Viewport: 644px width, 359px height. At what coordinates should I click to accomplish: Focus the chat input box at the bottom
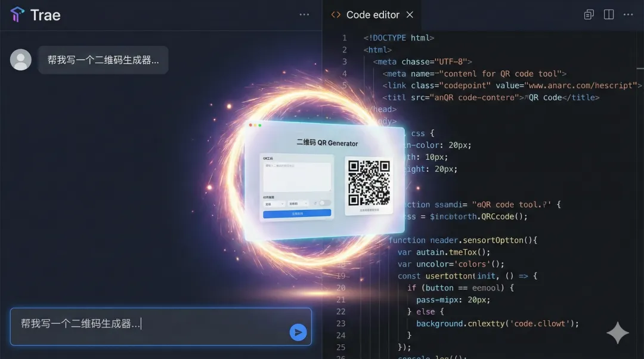click(x=160, y=327)
